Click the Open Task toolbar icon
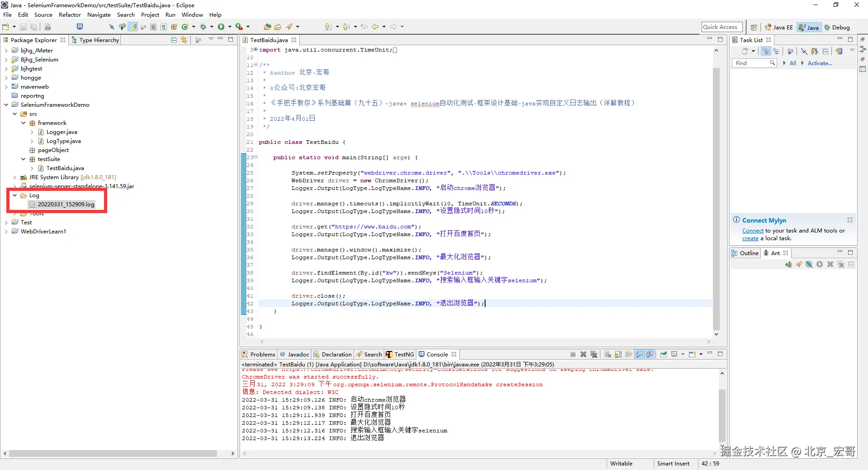 point(278,27)
